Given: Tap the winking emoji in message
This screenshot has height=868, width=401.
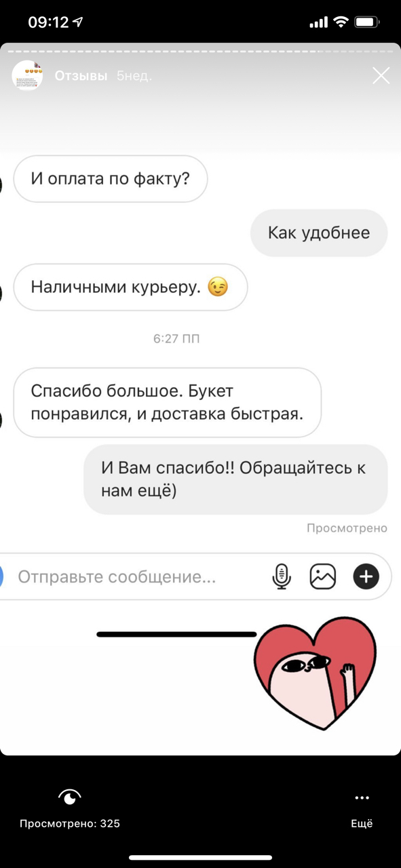Looking at the screenshot, I should click(x=218, y=288).
